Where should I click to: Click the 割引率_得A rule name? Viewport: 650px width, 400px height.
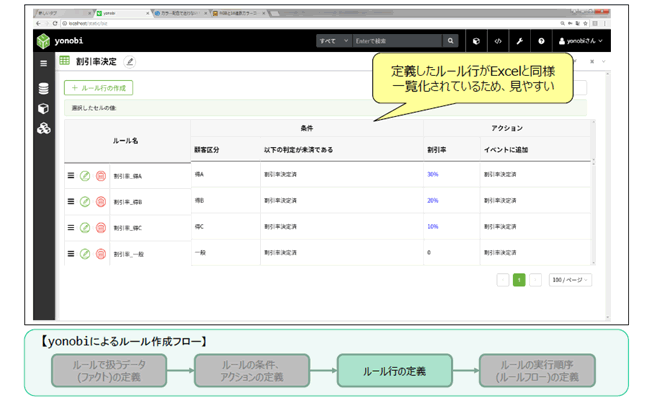tap(128, 176)
